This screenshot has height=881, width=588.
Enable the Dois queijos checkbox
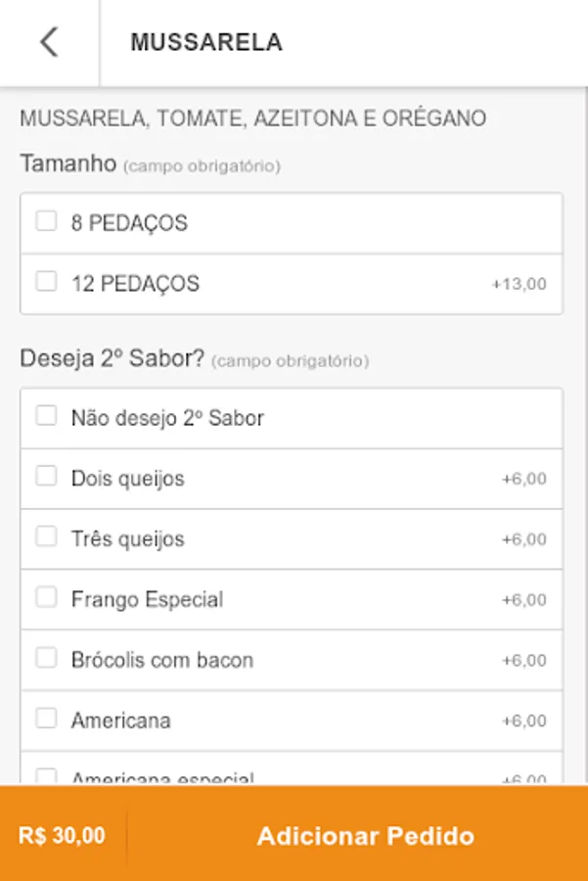[46, 477]
